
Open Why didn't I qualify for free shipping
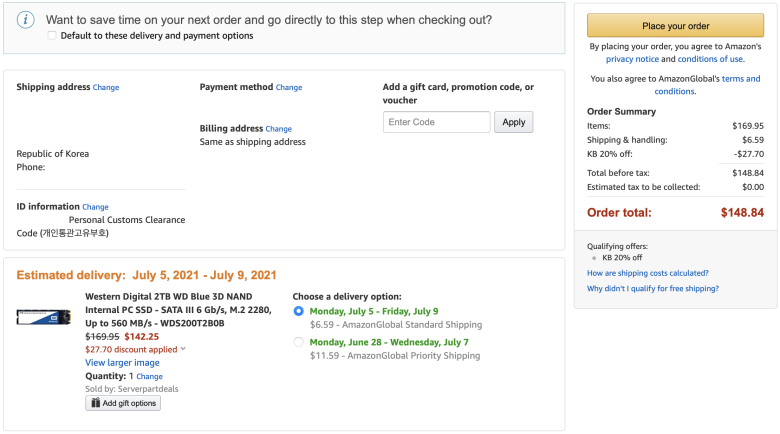point(653,288)
